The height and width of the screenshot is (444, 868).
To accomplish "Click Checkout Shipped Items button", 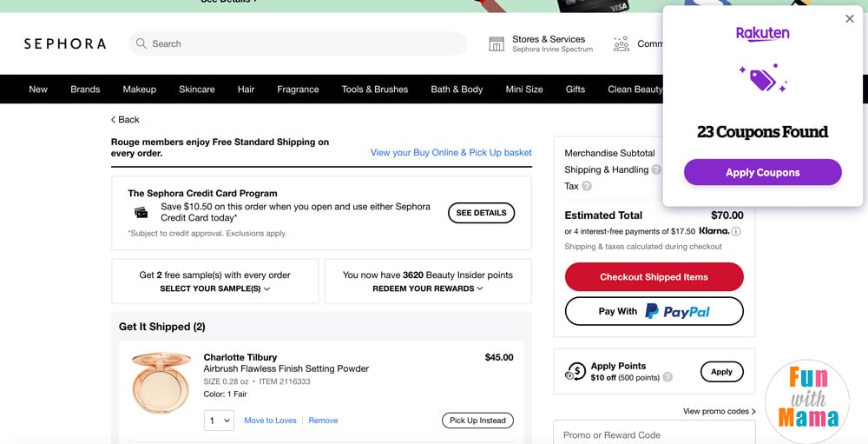I will point(654,277).
